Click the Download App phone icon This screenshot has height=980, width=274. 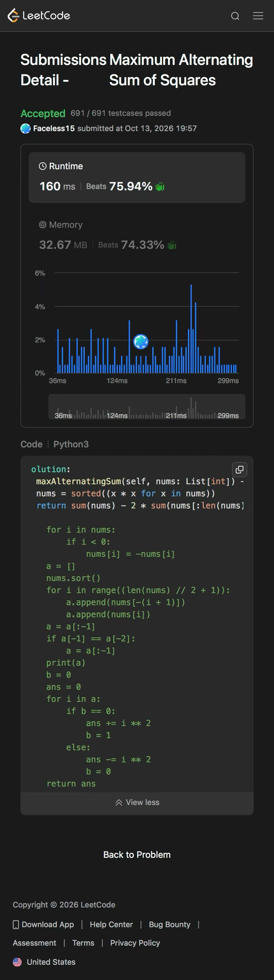pos(16,925)
